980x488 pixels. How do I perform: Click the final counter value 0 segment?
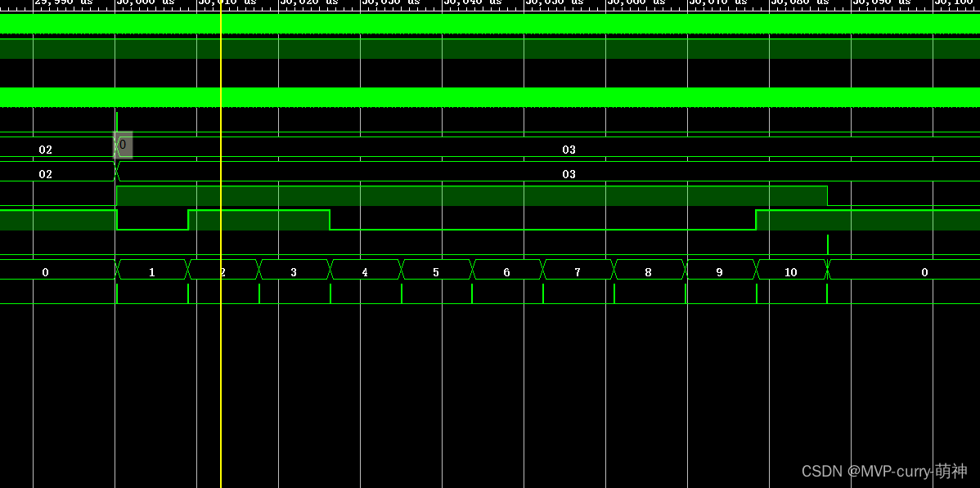(x=924, y=271)
